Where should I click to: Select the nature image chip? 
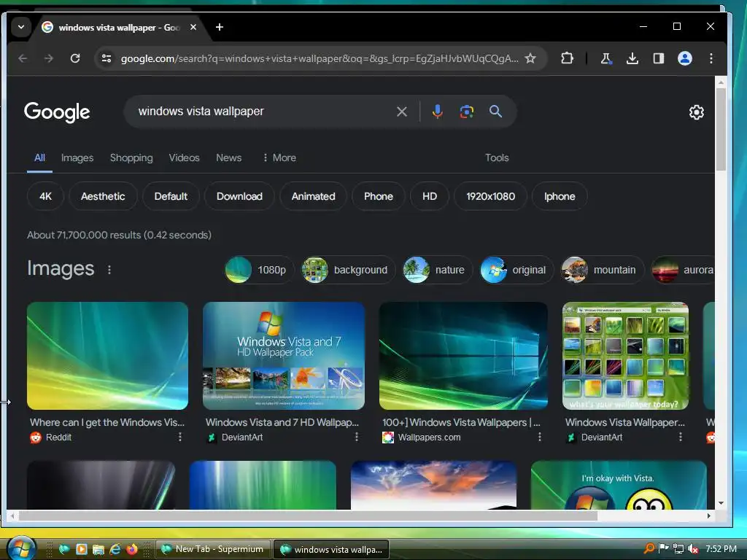[x=437, y=270]
